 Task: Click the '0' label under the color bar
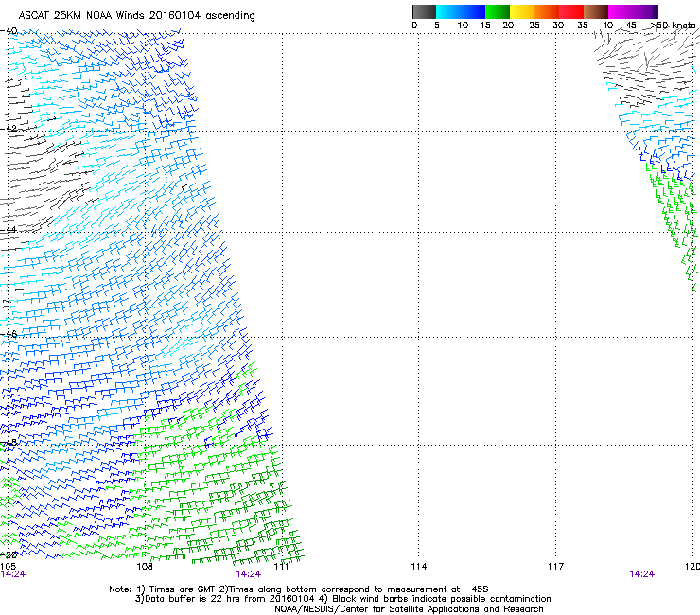click(x=414, y=26)
